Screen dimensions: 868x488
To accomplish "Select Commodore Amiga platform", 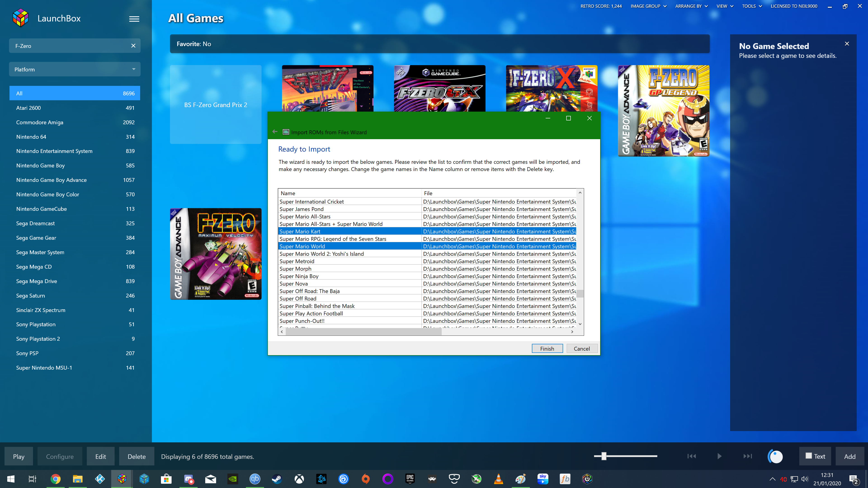I will [x=74, y=122].
